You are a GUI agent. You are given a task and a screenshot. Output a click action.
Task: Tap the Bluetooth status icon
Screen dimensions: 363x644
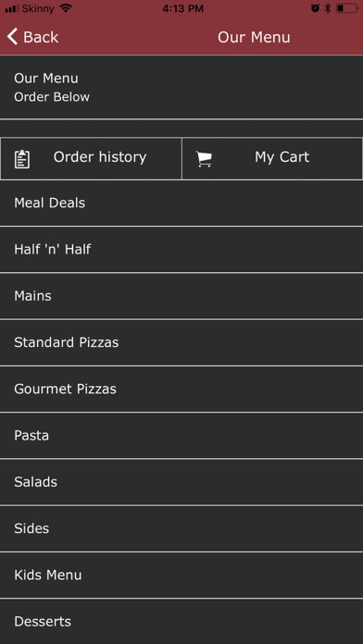[x=328, y=8]
